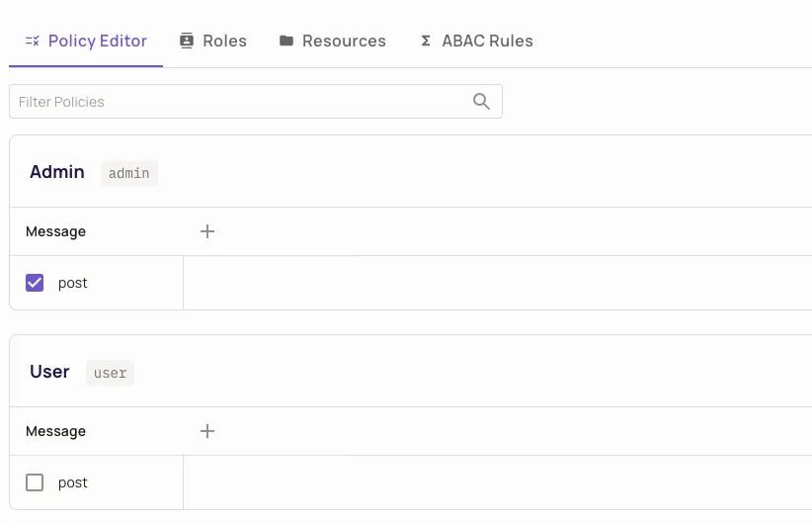Switch to the Roles tab
812x523 pixels.
[x=224, y=42]
